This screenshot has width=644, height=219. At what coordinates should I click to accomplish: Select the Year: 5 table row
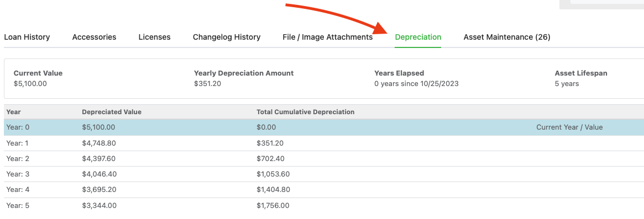pos(324,205)
